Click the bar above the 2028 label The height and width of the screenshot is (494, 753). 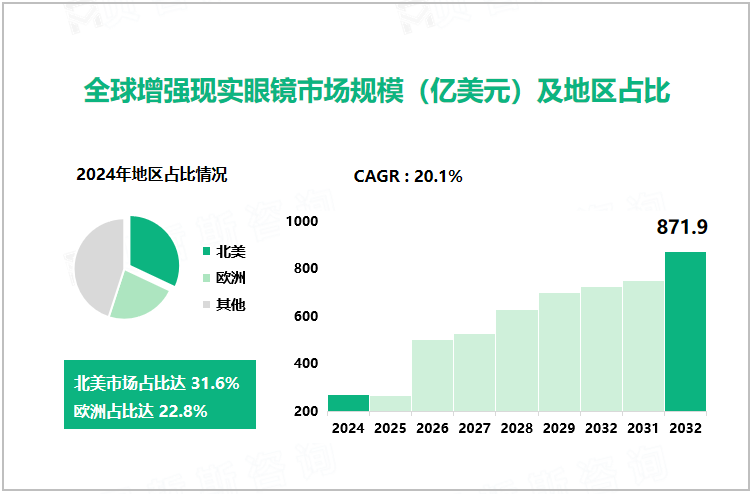coord(517,361)
